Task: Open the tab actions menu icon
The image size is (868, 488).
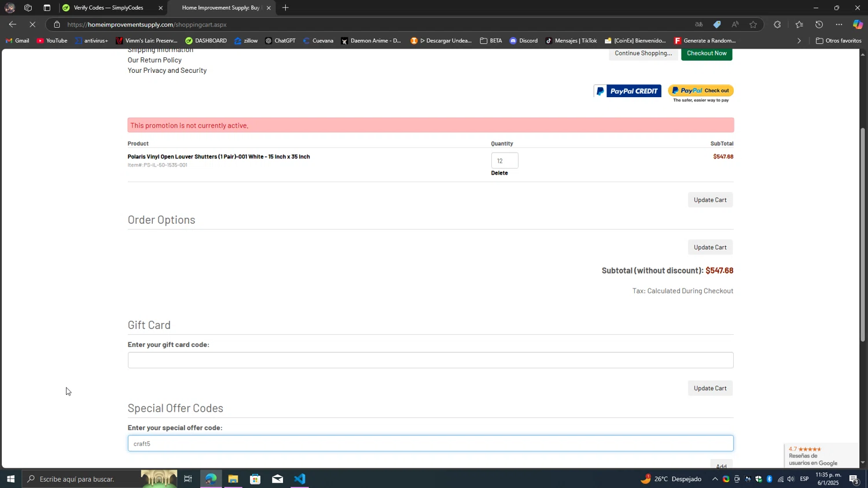Action: tap(47, 8)
